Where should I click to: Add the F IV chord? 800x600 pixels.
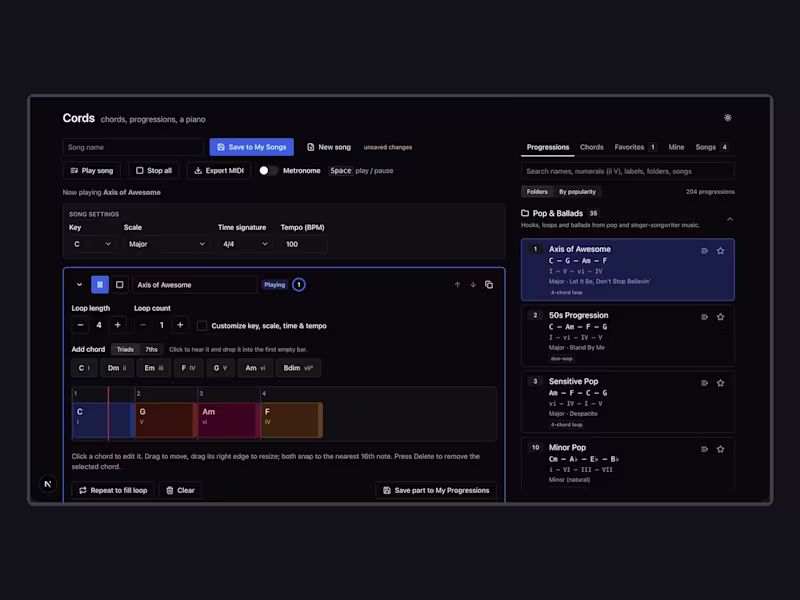pyautogui.click(x=188, y=368)
